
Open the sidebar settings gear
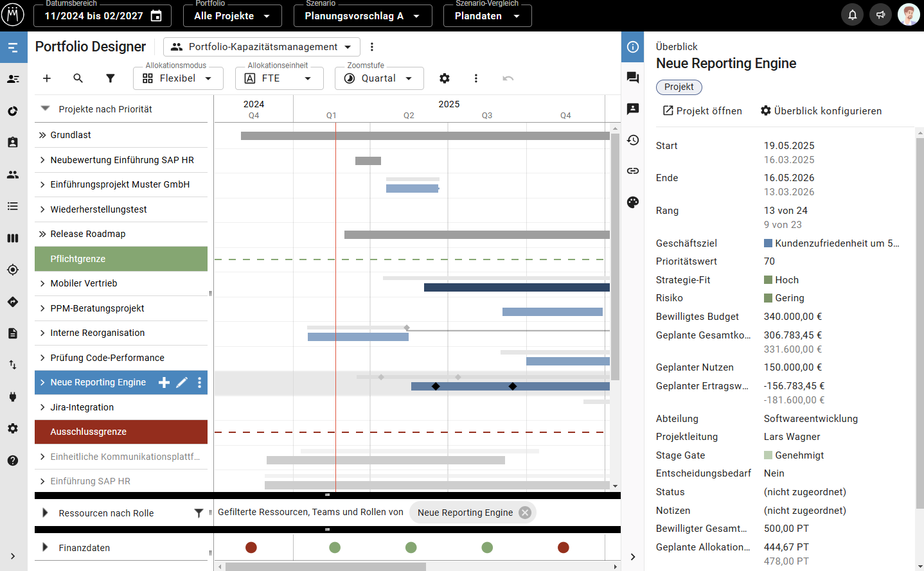(x=13, y=428)
